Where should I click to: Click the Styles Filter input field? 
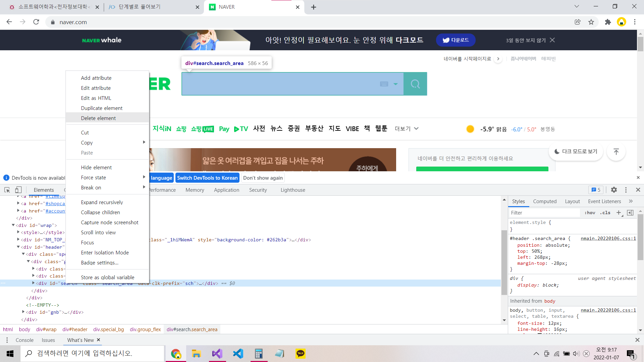543,213
